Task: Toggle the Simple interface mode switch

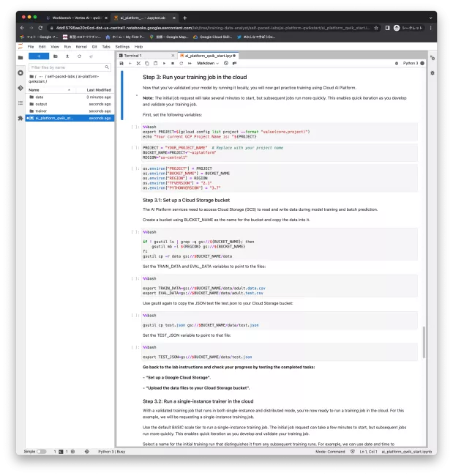Action: [x=41, y=452]
